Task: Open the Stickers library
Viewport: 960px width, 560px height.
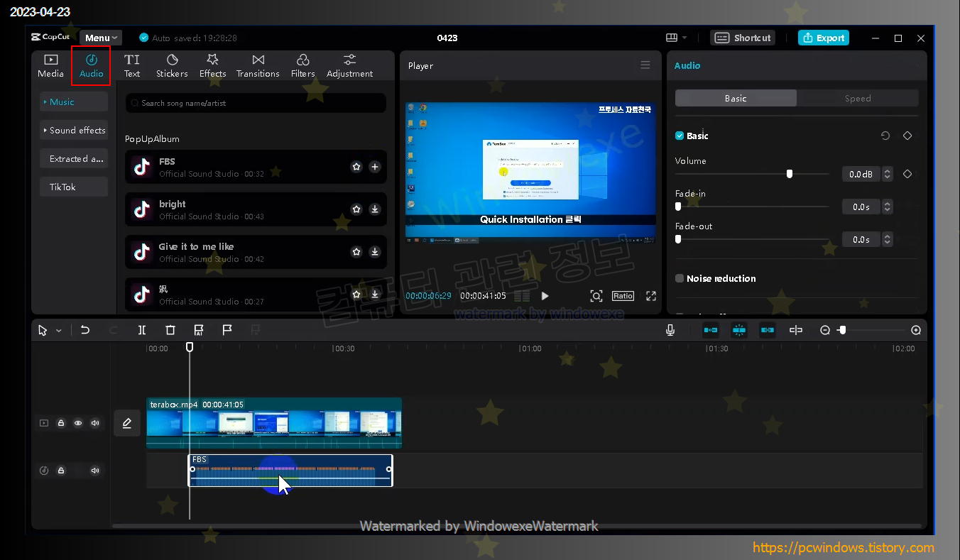Action: tap(172, 65)
